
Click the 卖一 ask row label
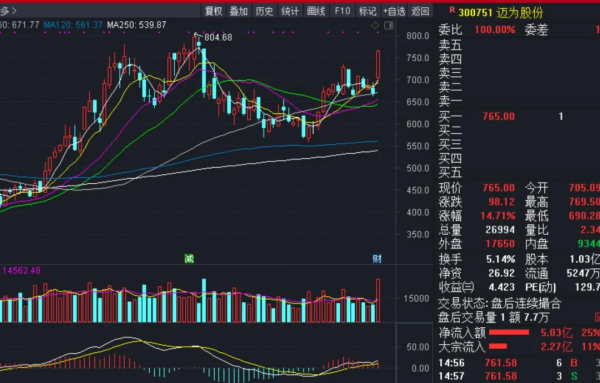point(450,101)
